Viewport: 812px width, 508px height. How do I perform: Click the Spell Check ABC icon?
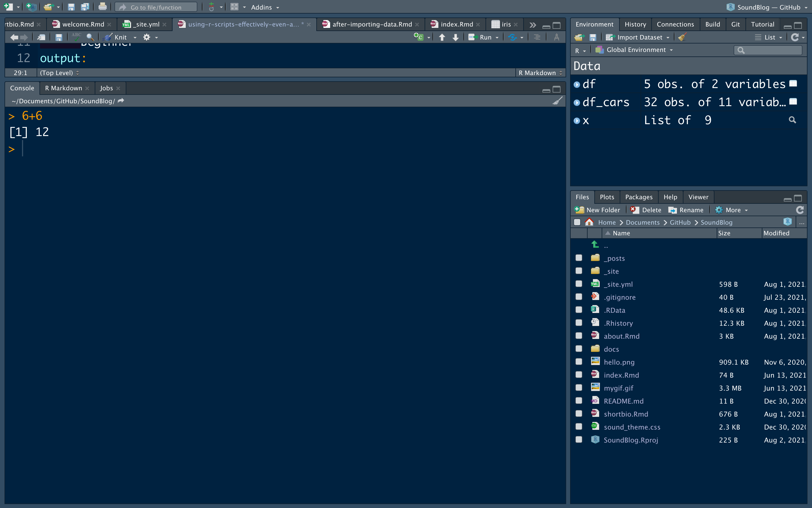76,37
